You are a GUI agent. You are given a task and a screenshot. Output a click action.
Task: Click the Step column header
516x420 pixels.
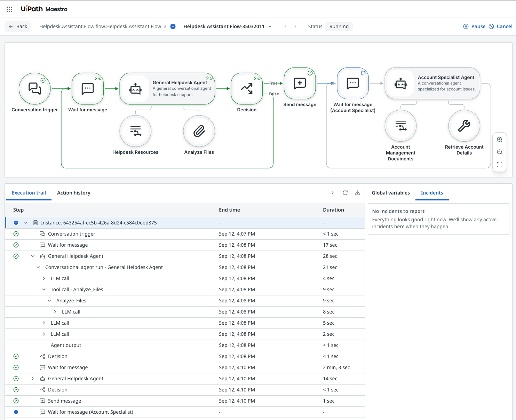18,210
